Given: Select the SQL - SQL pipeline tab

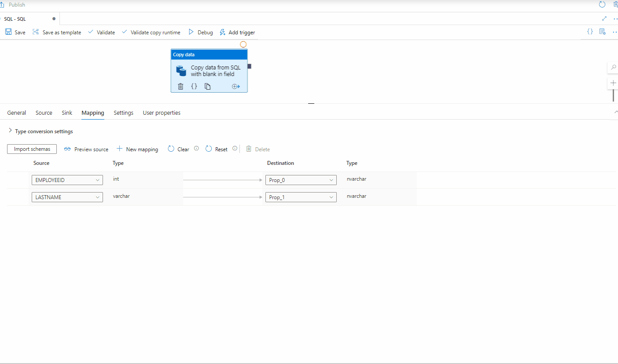Looking at the screenshot, I should click(15, 19).
